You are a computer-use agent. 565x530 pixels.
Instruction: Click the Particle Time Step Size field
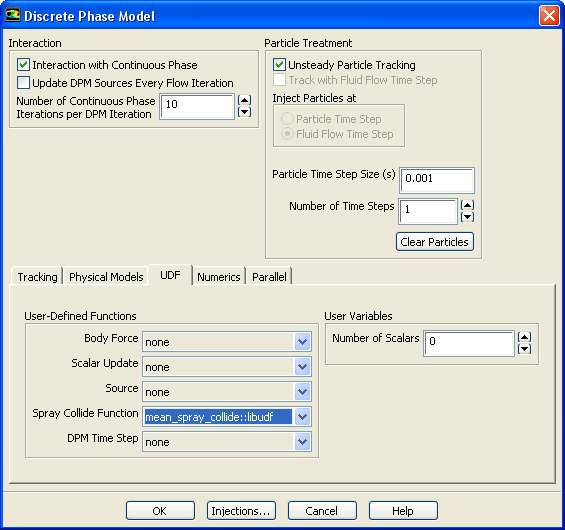pyautogui.click(x=437, y=180)
